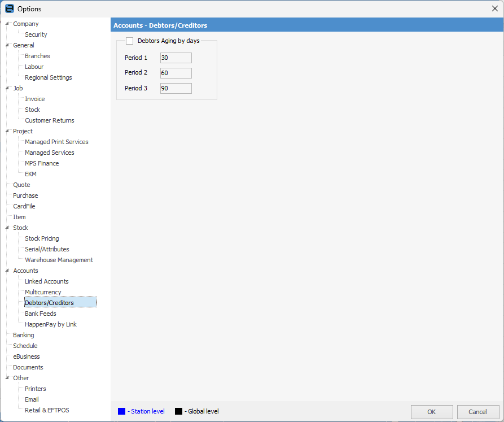Select HappenPay by Link
This screenshot has width=504, height=422.
coord(51,324)
